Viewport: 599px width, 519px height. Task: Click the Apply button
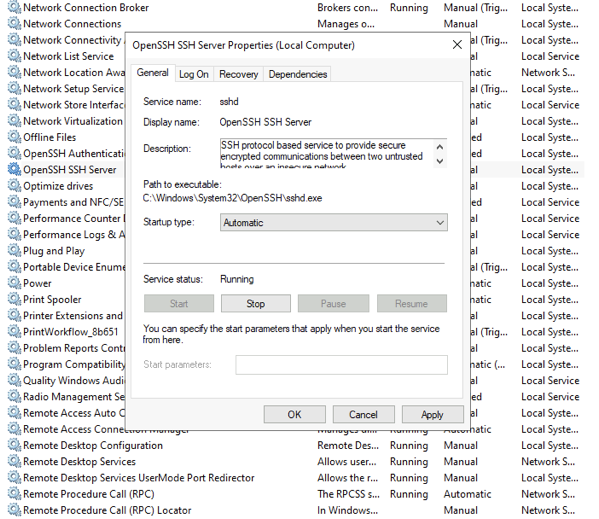432,414
